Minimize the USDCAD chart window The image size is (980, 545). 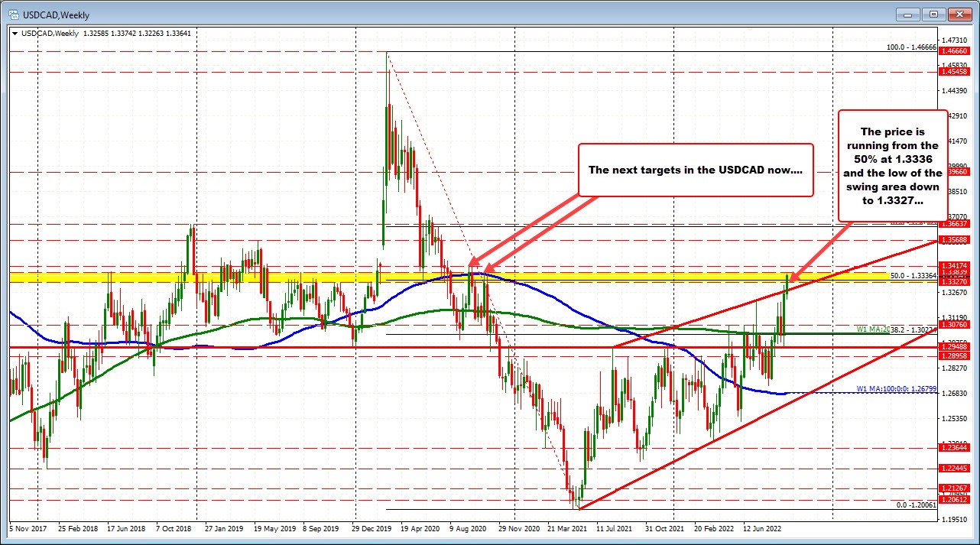click(907, 14)
